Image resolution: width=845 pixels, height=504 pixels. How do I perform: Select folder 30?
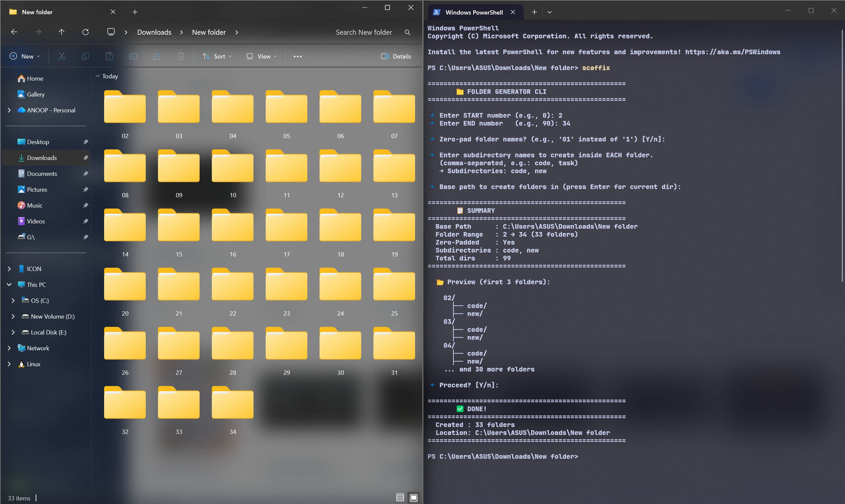pyautogui.click(x=340, y=351)
